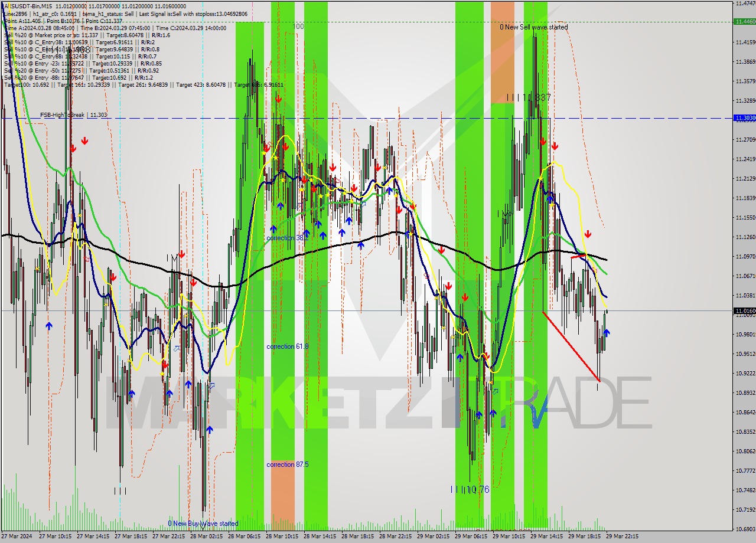
Task: Click the 11.1550 price axis value
Action: 746,217
